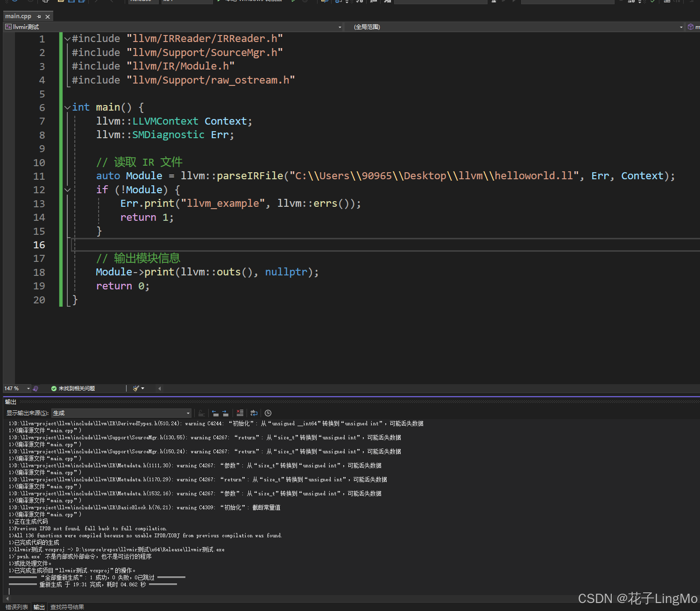The width and height of the screenshot is (700, 611).
Task: Close the main.cpp editor tab
Action: coord(48,16)
